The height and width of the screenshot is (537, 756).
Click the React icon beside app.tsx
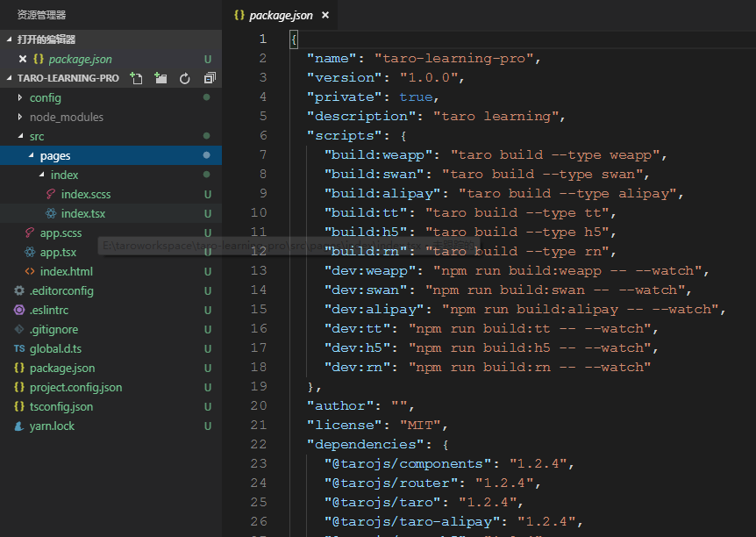tap(30, 252)
